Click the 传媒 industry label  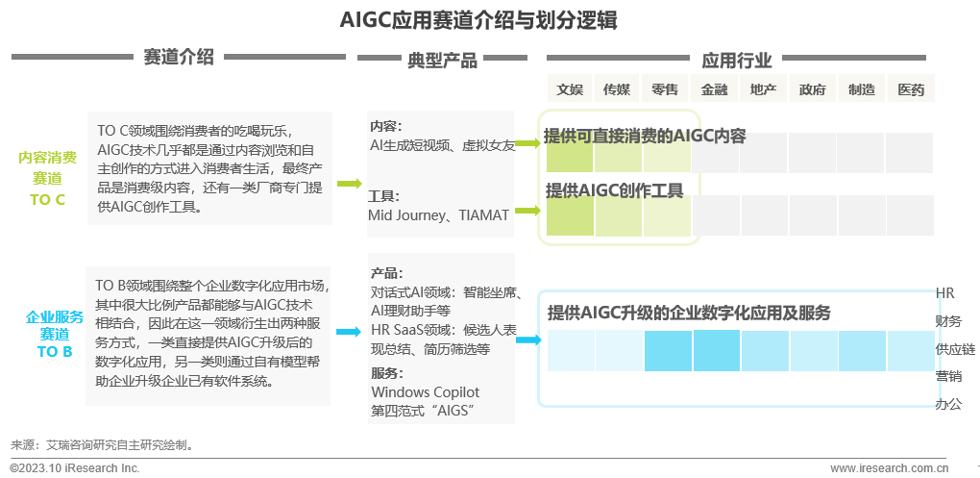click(617, 89)
